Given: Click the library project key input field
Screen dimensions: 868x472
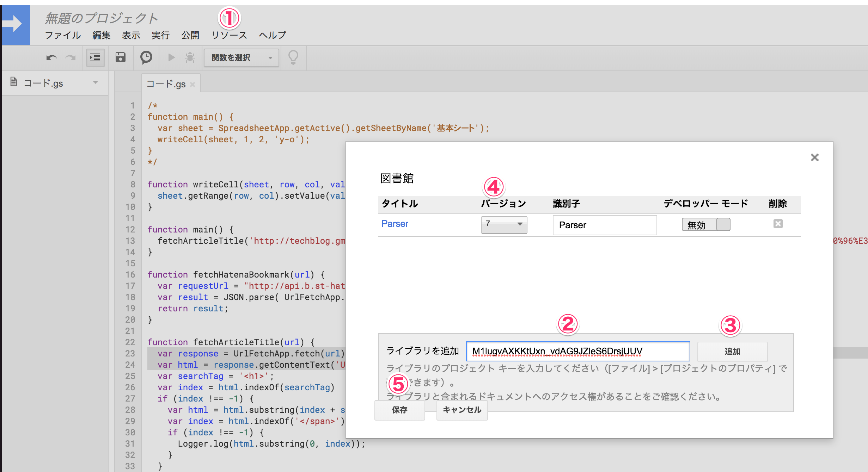Looking at the screenshot, I should (577, 351).
